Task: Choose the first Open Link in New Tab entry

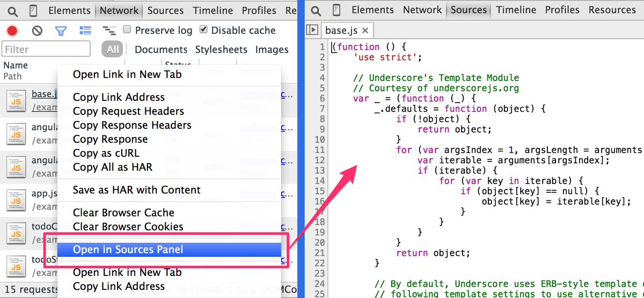Action: coord(169,75)
